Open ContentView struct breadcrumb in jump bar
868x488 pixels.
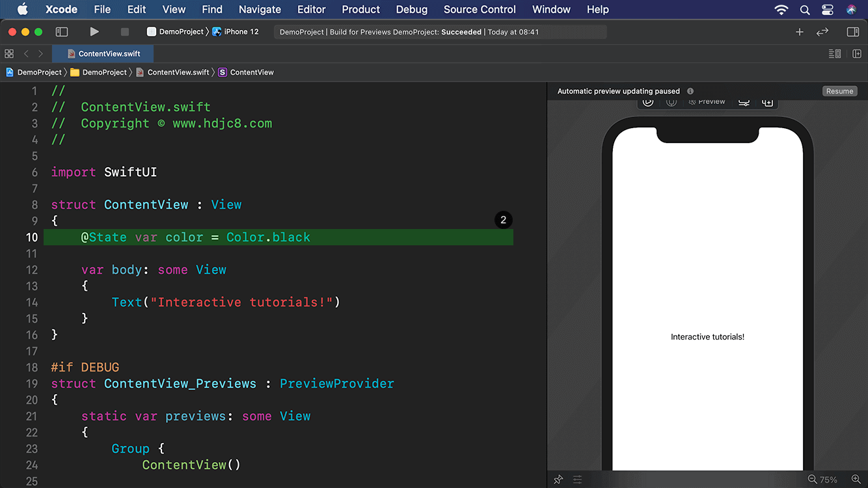click(246, 72)
